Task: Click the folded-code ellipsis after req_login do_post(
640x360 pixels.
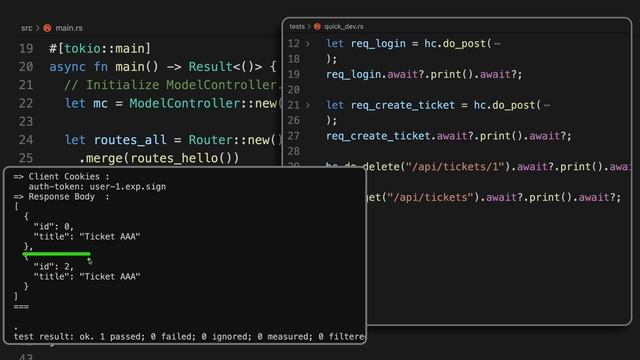Action: coord(497,44)
